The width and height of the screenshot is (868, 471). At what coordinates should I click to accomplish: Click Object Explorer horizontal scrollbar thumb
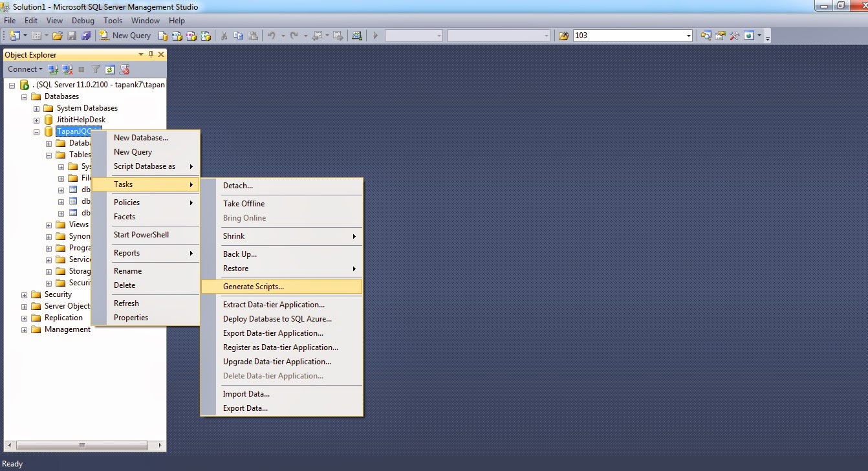[82, 445]
